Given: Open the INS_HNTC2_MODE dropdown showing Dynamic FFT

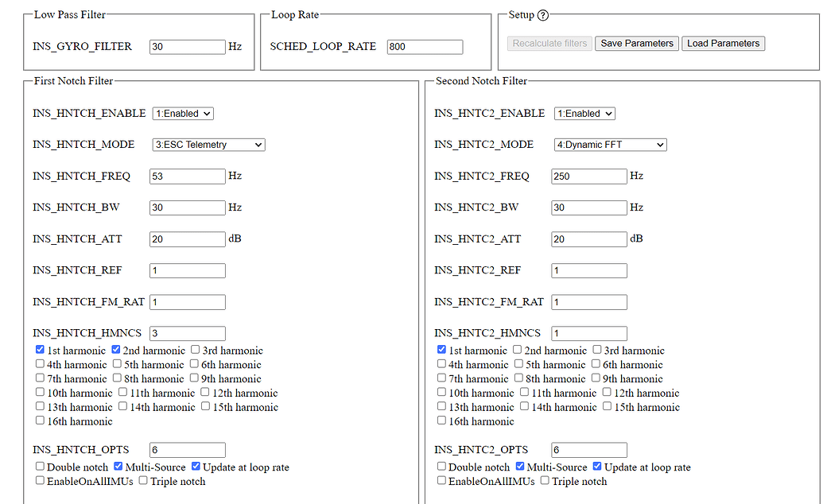Looking at the screenshot, I should coord(610,144).
